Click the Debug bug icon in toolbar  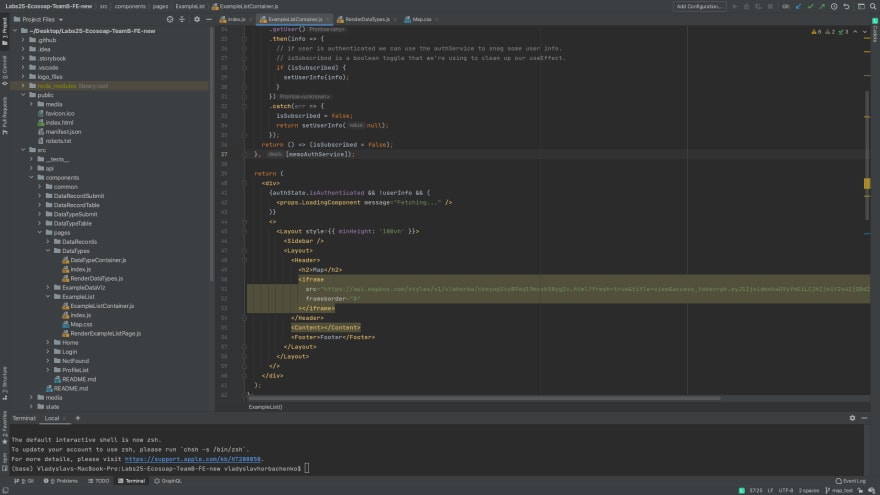click(746, 6)
